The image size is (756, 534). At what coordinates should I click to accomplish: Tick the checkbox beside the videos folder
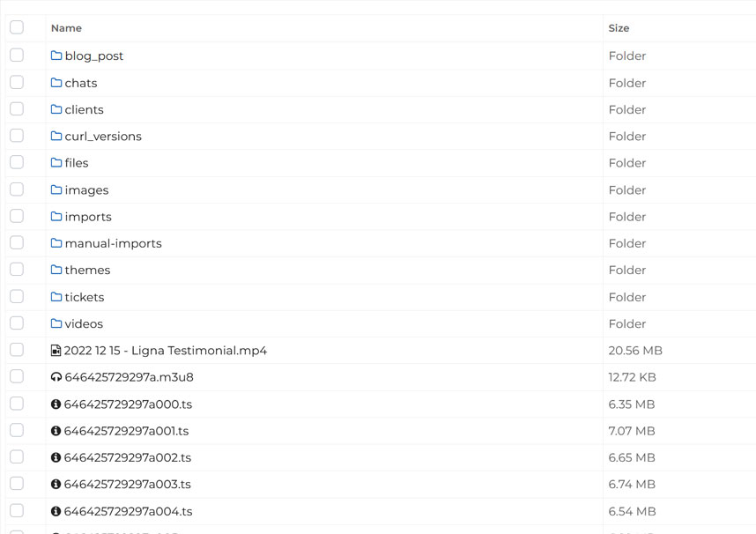17,323
